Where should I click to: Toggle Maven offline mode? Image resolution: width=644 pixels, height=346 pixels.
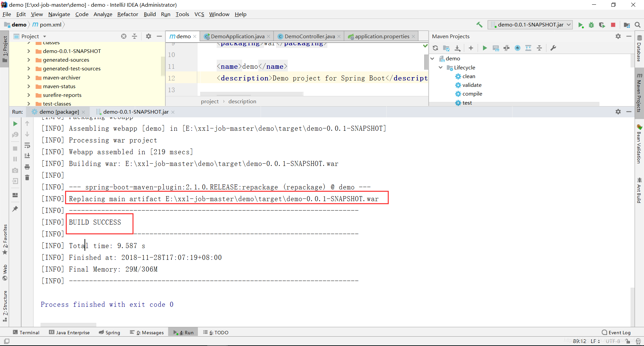(x=506, y=48)
